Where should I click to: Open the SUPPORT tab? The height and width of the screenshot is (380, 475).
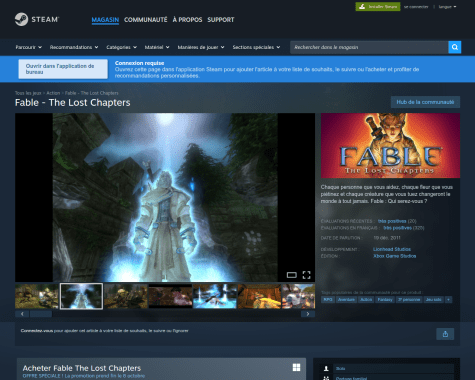[x=221, y=20]
